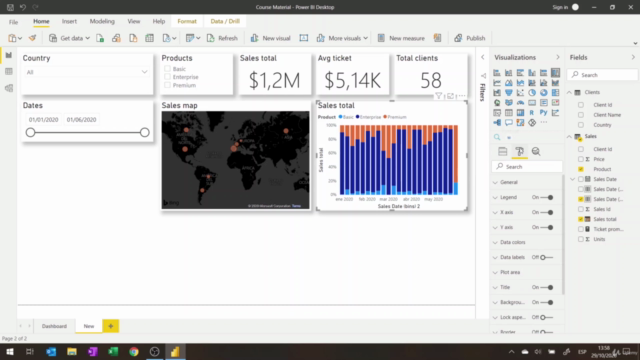Switch to Data view in left sidebar
Screen dimensions: 640x360
(9, 71)
